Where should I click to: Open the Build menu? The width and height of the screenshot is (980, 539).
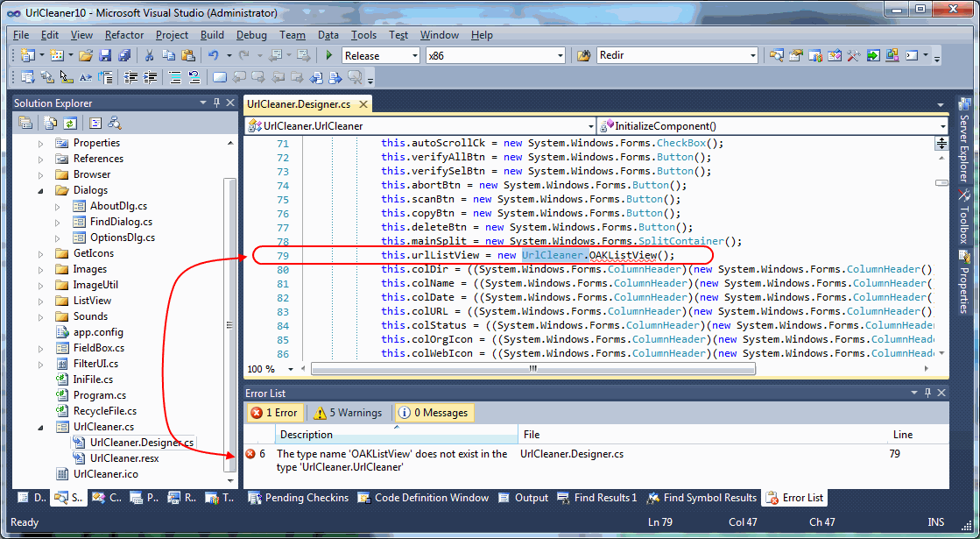click(x=213, y=35)
